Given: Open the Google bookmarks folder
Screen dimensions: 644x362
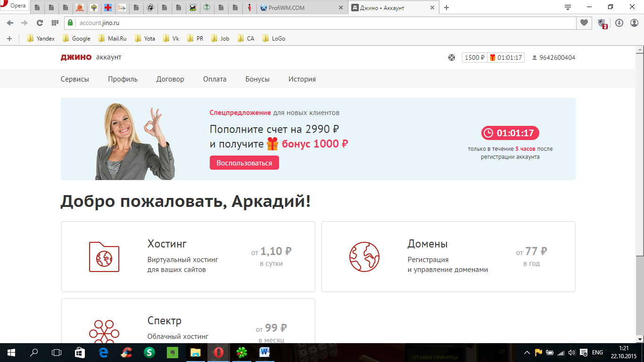Looking at the screenshot, I should click(76, 39).
